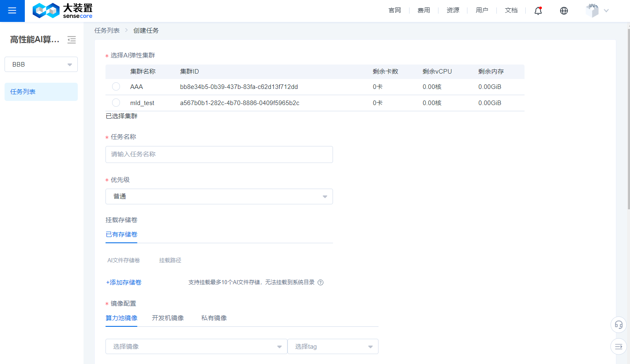Collapse the sidebar with fold icon
This screenshot has height=364, width=630.
click(x=72, y=40)
